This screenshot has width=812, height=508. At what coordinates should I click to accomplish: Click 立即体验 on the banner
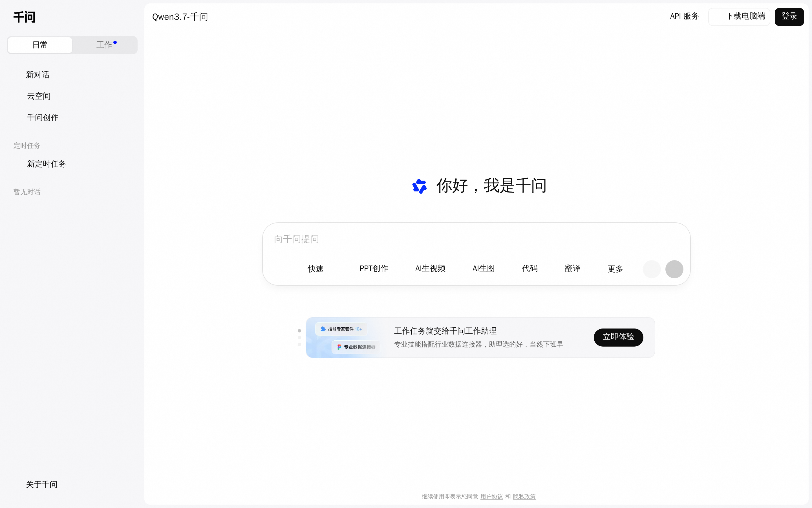[618, 337]
